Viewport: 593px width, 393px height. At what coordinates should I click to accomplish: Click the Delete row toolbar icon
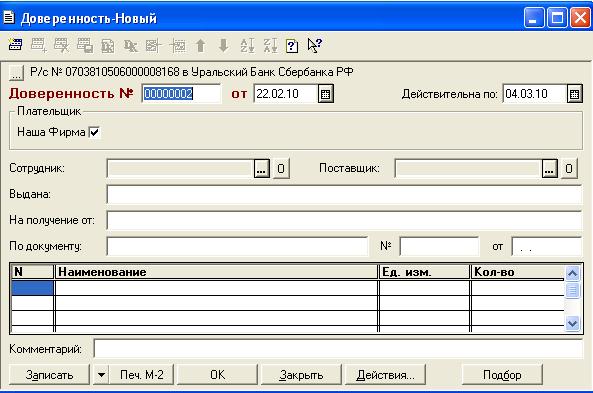pos(62,45)
